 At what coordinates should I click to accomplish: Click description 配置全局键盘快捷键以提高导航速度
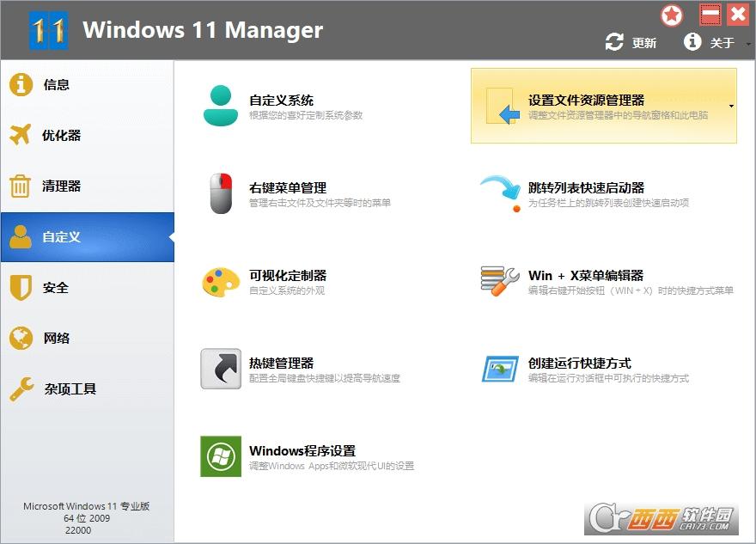[x=325, y=377]
